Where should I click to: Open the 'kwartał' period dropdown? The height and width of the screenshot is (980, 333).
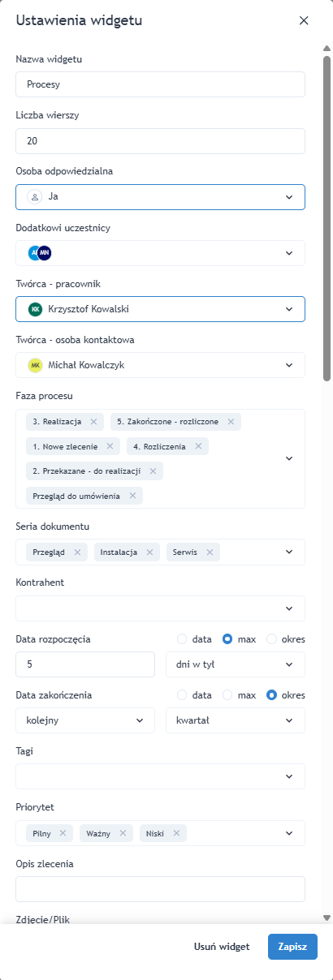[x=236, y=720]
